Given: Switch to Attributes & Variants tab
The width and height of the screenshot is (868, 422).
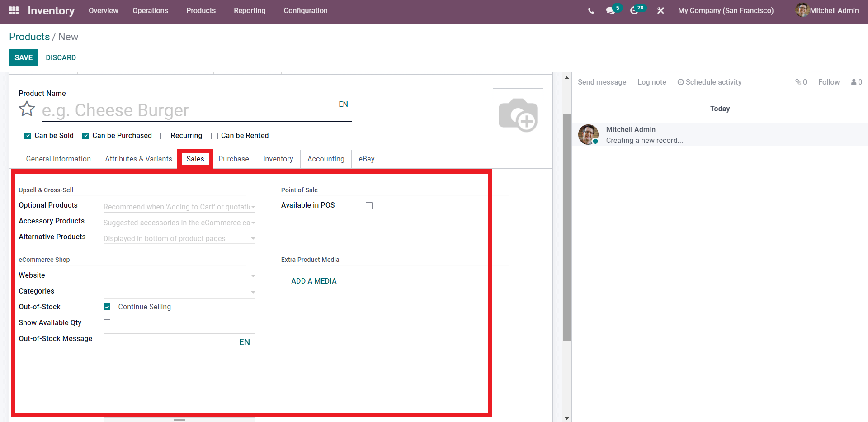Looking at the screenshot, I should click(138, 159).
